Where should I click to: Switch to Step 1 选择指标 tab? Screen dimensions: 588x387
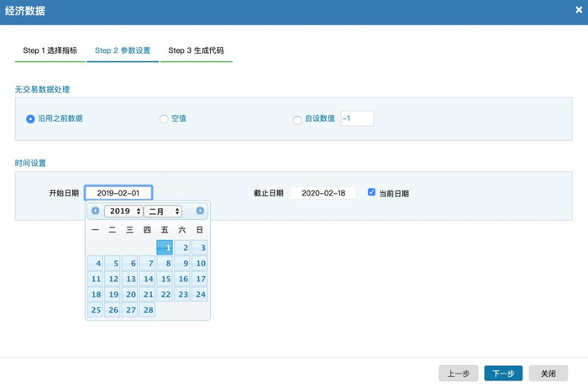[x=50, y=50]
